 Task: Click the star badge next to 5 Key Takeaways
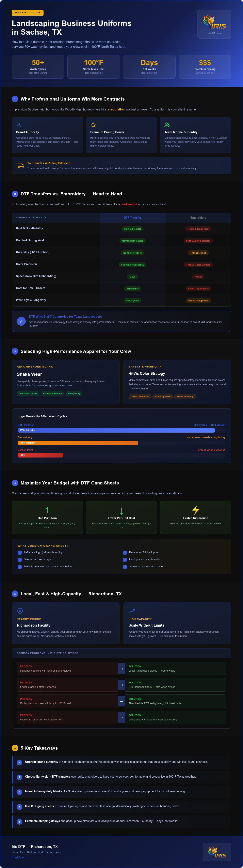point(15,748)
